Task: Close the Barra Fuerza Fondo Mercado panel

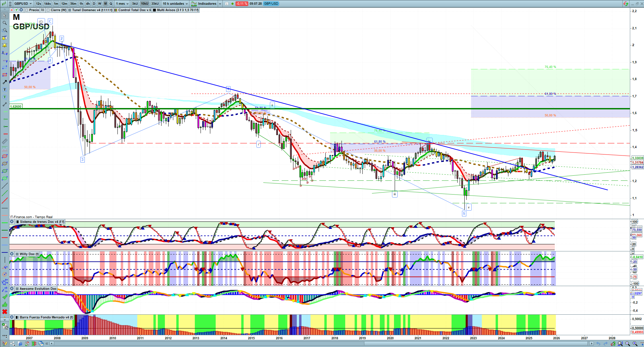Action: click(12, 317)
